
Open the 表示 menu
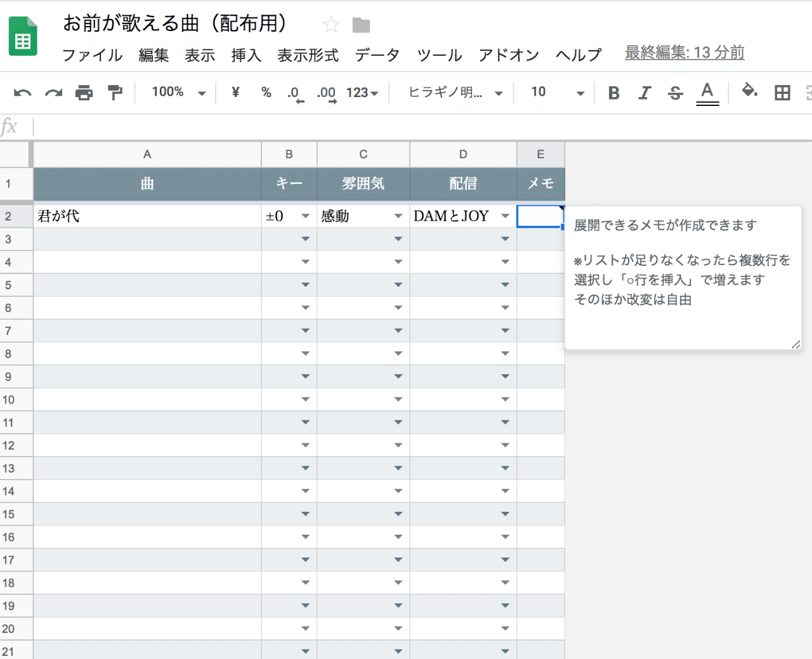(200, 55)
